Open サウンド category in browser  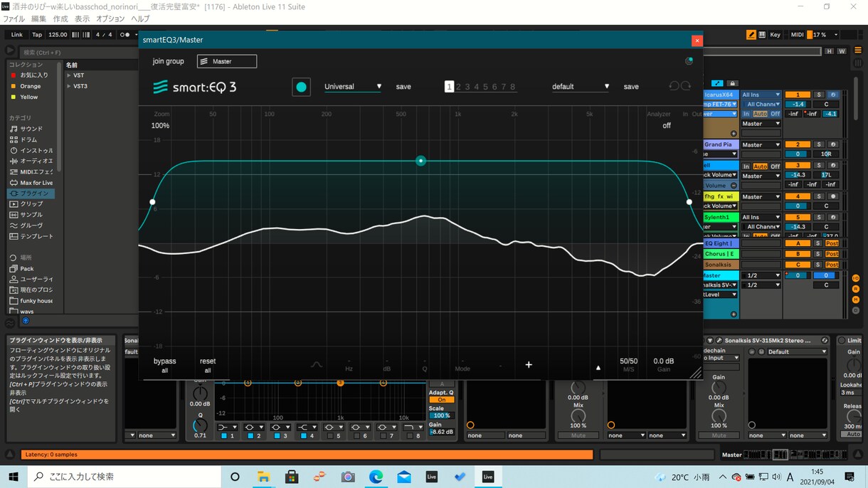31,129
